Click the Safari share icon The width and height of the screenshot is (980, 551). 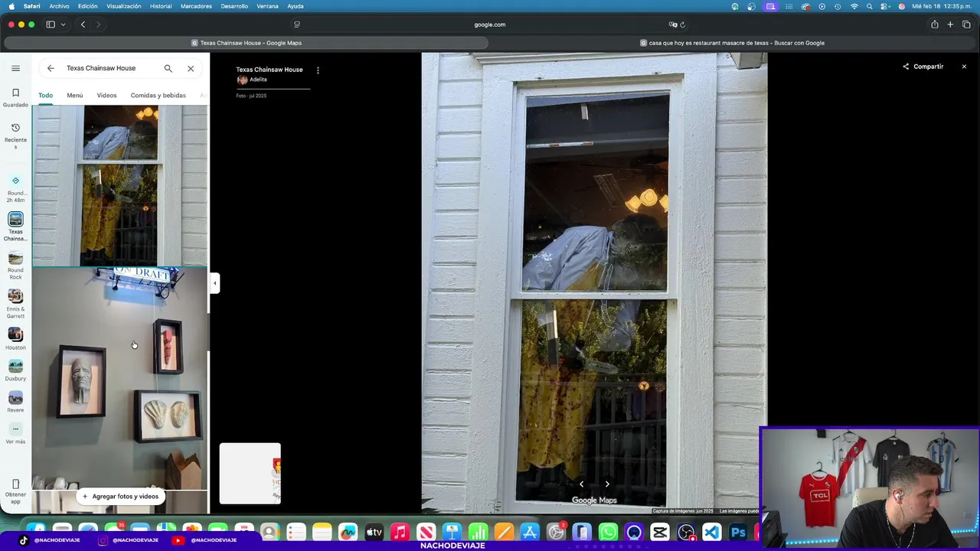tap(934, 24)
